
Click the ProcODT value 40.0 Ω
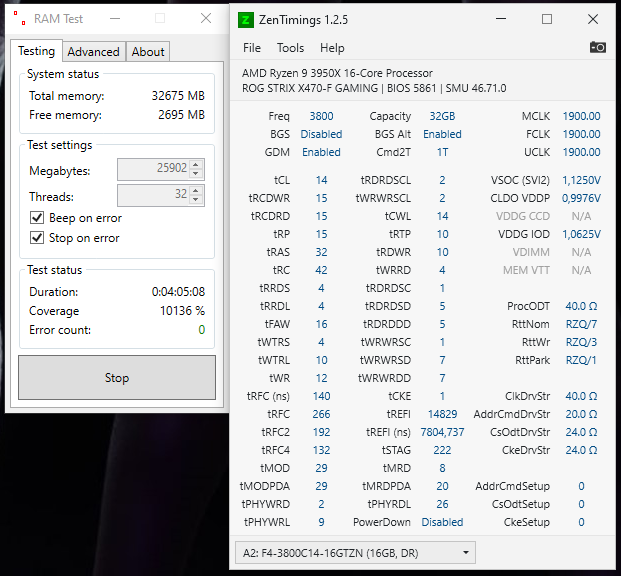point(581,306)
